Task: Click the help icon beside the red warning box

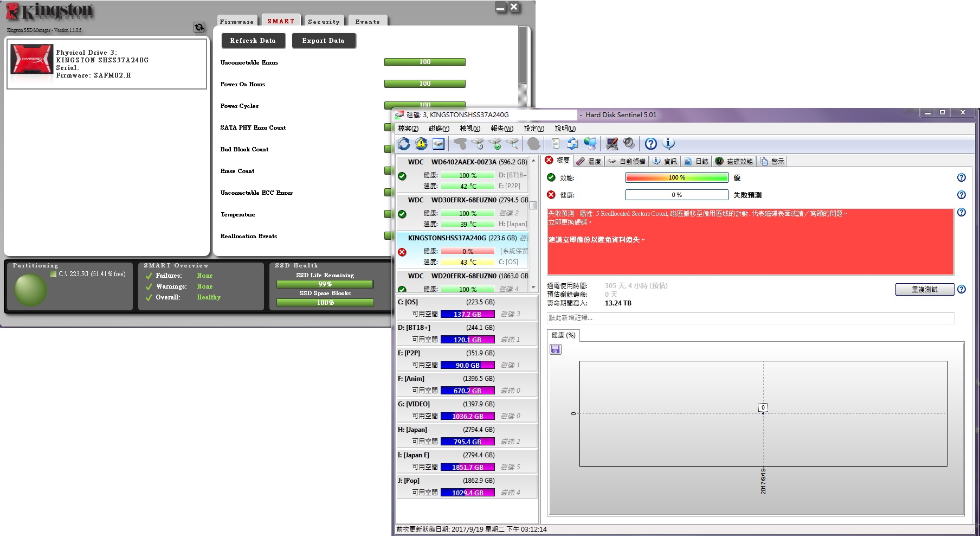Action: 961,212
